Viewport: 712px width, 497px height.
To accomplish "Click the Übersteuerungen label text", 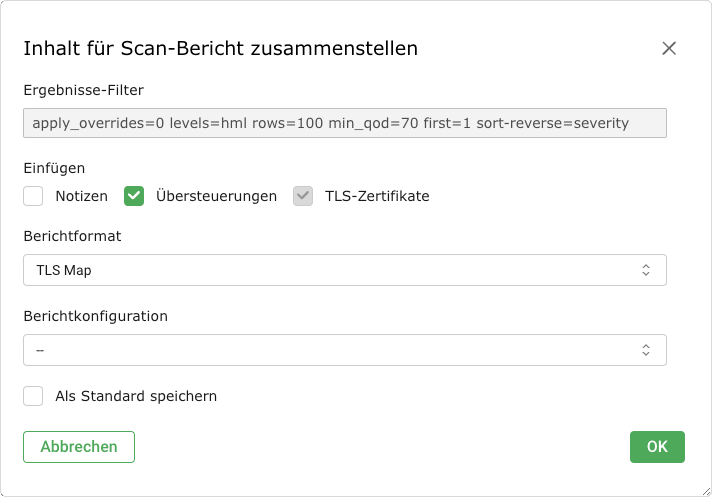I will point(216,196).
